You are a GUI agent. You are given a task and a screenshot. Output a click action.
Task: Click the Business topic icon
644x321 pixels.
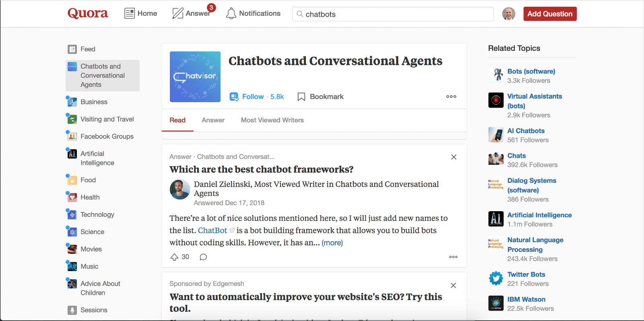coord(72,102)
